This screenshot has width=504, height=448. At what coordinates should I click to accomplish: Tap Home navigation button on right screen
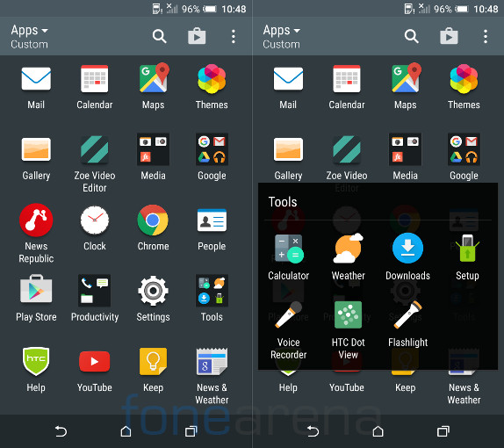(x=378, y=431)
